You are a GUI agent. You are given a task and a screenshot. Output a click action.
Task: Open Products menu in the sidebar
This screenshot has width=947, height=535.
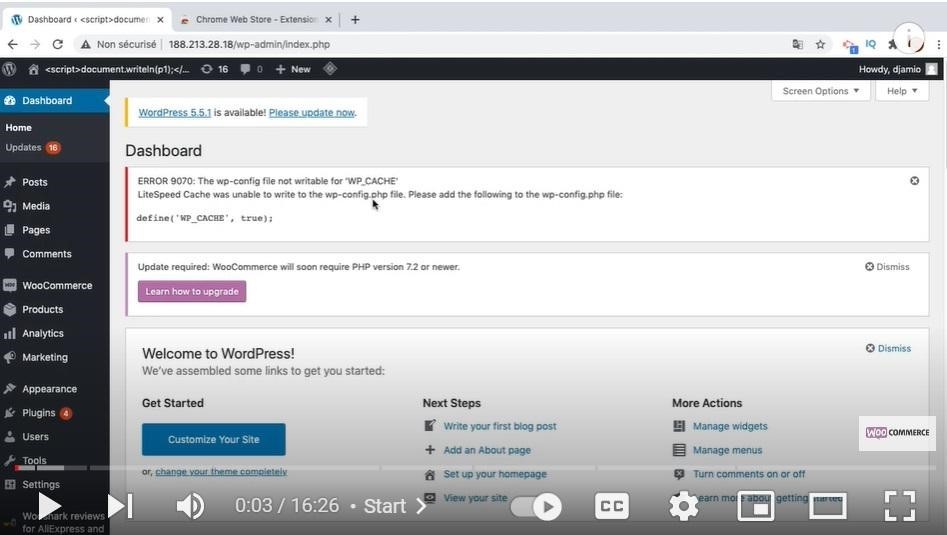point(54,309)
